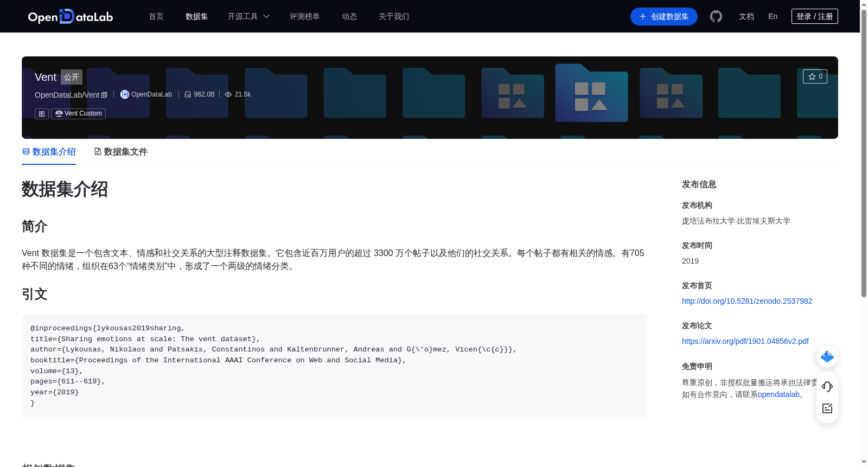Open the OpenDataLab organization avatar
Screen dimensions: 868x467
click(125, 94)
